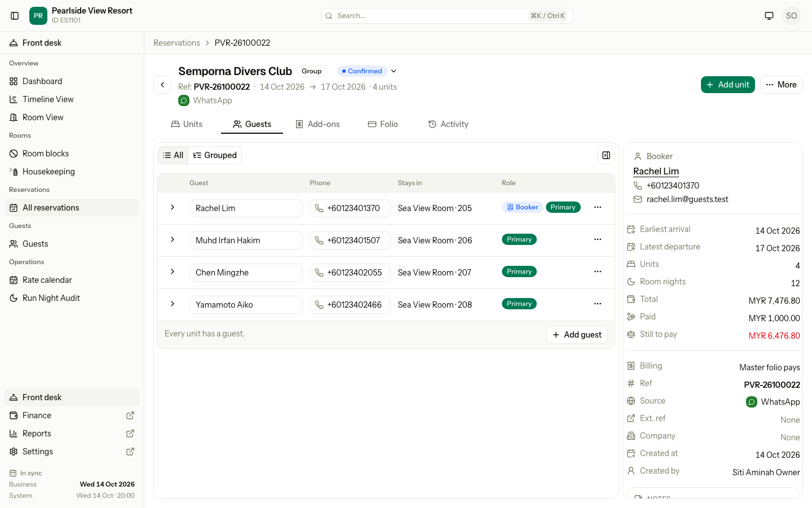Viewport: 812px width, 508px height.
Task: Click the Add unit button
Action: coord(728,85)
